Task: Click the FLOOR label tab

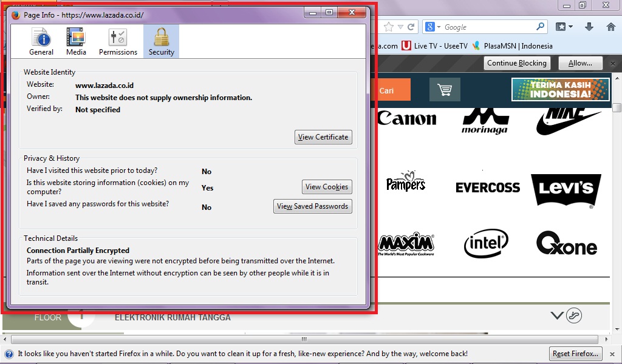Action: (47, 318)
